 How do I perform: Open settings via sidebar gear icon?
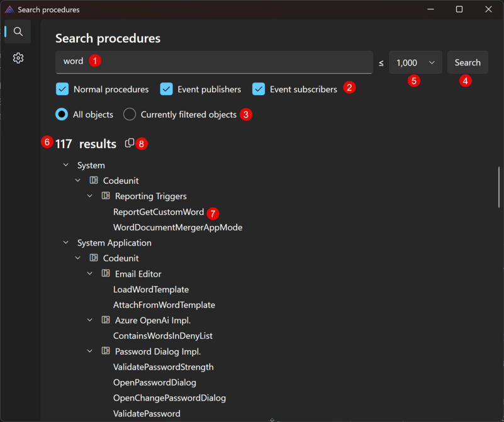point(18,58)
